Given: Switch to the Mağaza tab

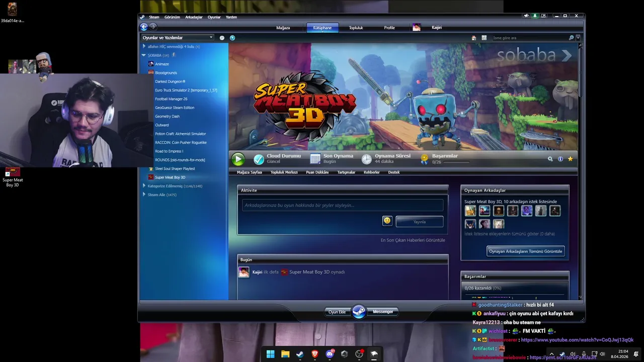Looking at the screenshot, I should pos(283,28).
